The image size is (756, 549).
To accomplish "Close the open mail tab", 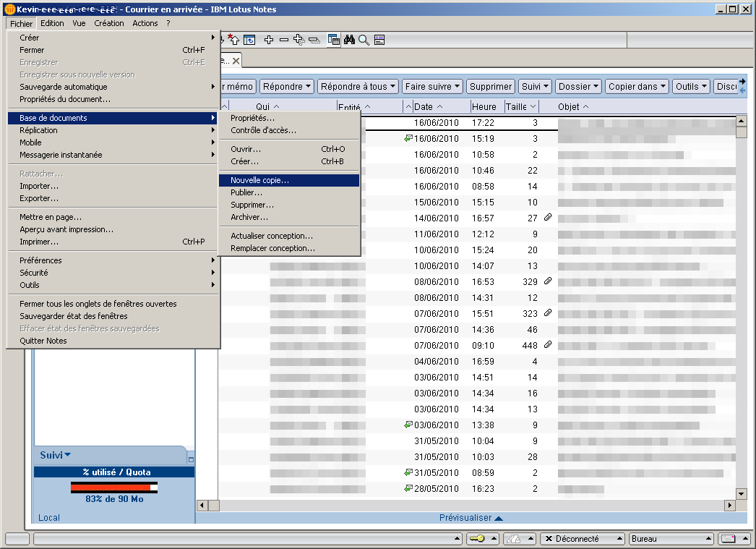I will (236, 61).
